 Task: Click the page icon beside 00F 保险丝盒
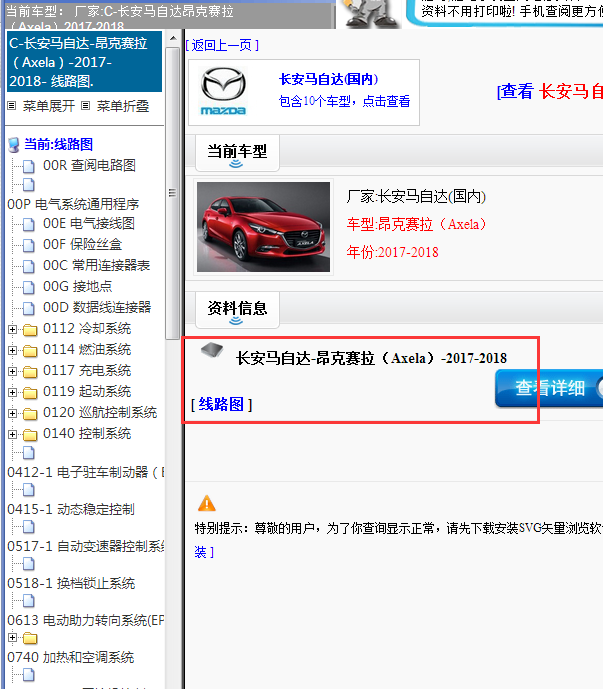(29, 245)
